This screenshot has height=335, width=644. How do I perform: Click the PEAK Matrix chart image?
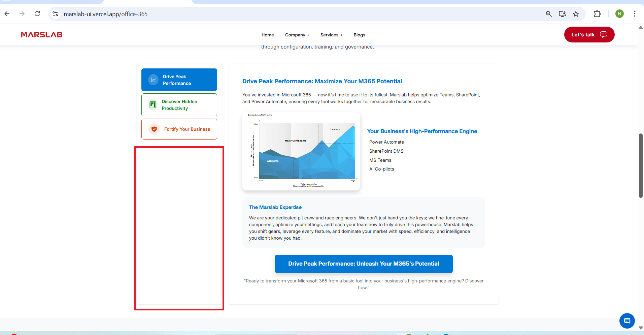[x=301, y=151]
